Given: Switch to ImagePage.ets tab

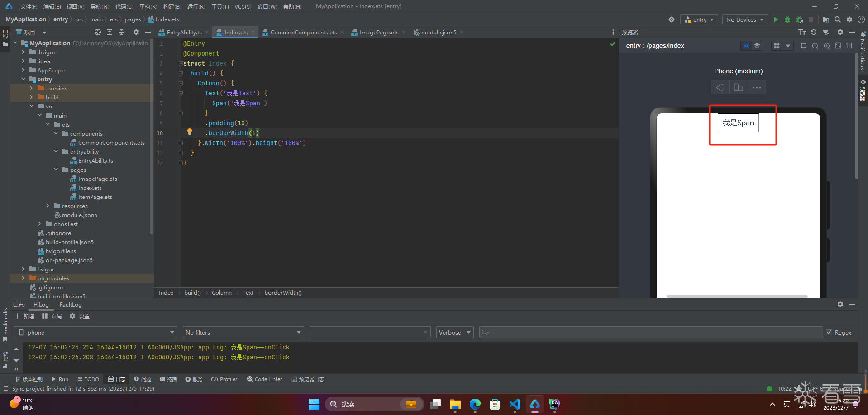Looking at the screenshot, I should [x=379, y=32].
